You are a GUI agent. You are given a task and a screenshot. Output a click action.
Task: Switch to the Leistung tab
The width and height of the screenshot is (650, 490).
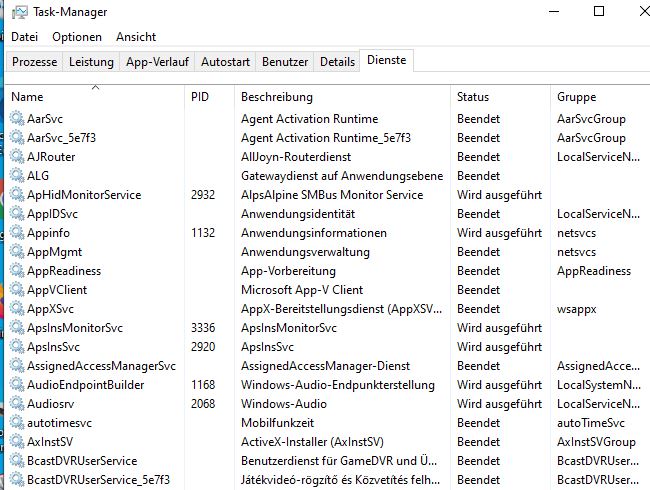tap(91, 62)
